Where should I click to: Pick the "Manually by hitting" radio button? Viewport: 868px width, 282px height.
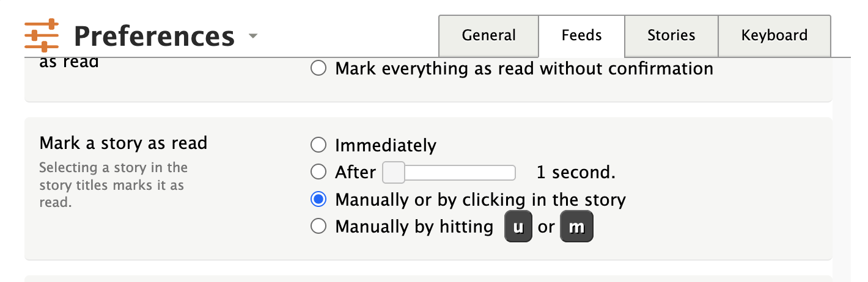tap(318, 226)
